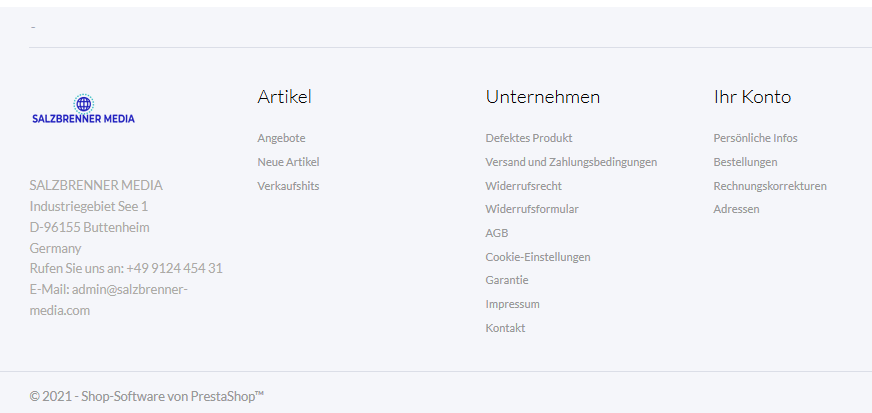Open Persönliche Infos
The image size is (872, 413).
[755, 138]
